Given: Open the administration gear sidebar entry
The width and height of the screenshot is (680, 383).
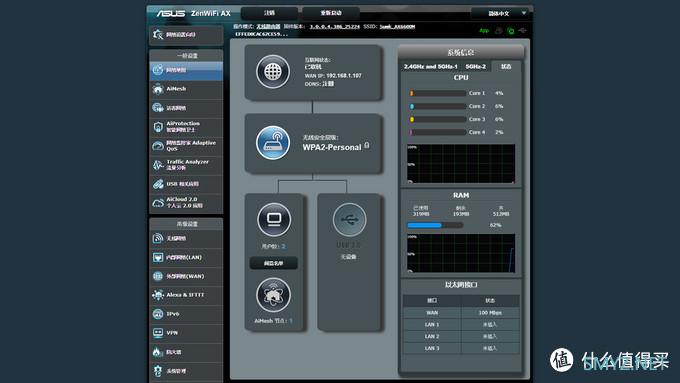Looking at the screenshot, I should point(186,371).
